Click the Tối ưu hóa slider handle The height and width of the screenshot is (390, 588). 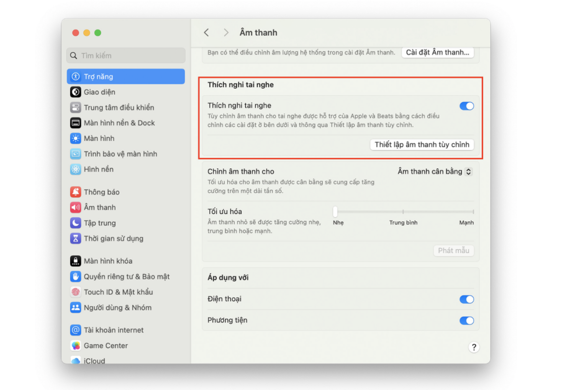(x=335, y=211)
